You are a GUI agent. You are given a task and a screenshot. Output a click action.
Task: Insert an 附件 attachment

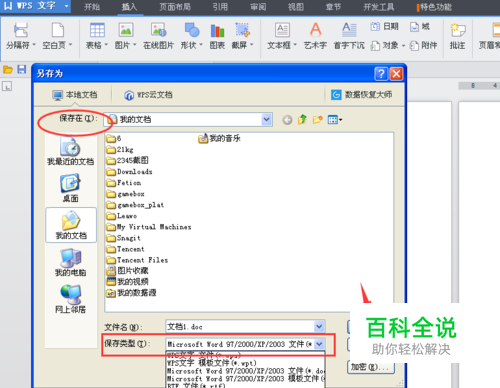pyautogui.click(x=423, y=45)
